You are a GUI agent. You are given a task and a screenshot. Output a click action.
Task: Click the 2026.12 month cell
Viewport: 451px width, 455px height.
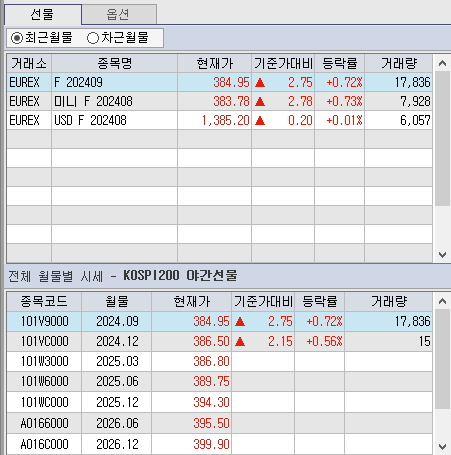117,444
